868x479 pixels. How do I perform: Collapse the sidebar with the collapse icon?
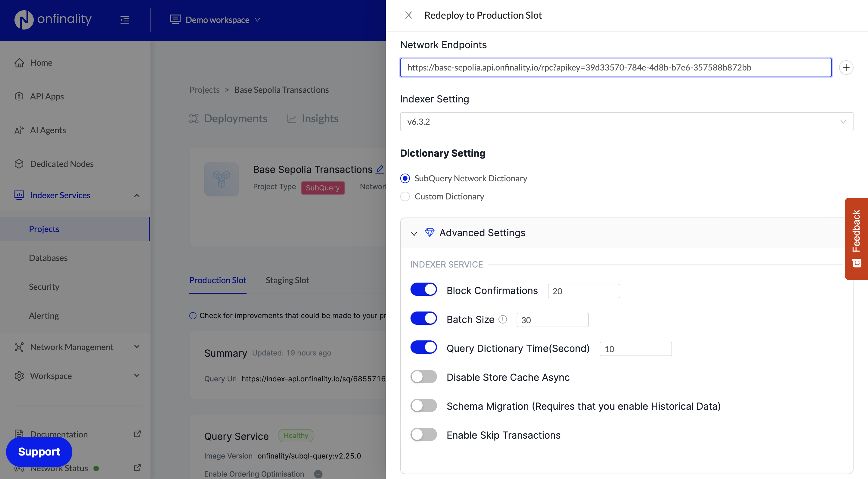pyautogui.click(x=124, y=20)
